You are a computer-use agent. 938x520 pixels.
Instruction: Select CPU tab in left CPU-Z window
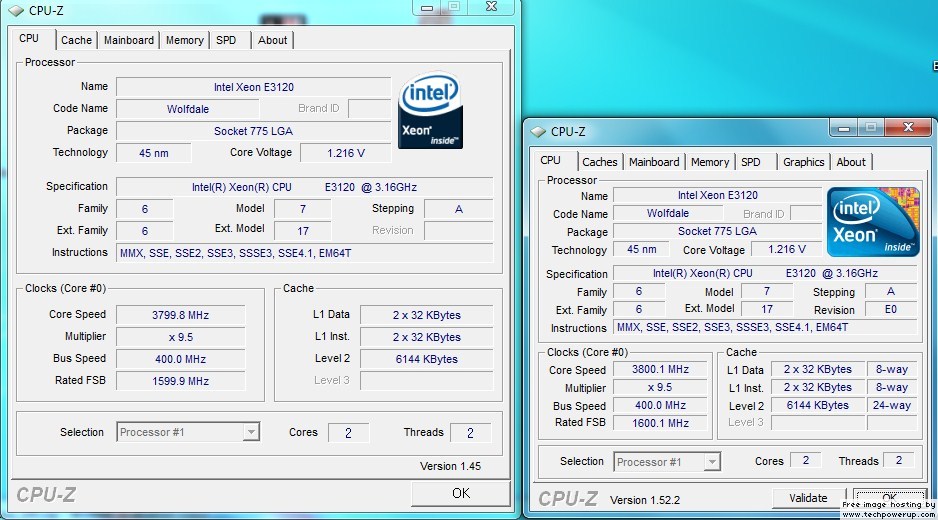(29, 38)
